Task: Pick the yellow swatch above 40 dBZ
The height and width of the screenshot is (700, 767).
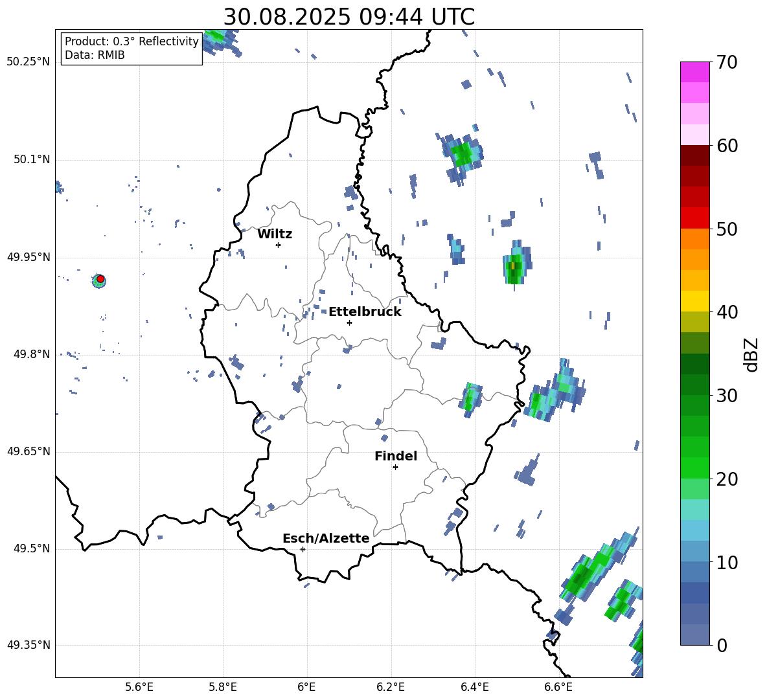Action: (694, 301)
